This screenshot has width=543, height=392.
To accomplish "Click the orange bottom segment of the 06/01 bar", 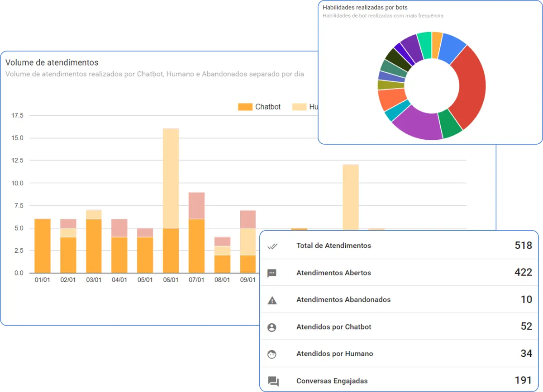I will coord(171,250).
